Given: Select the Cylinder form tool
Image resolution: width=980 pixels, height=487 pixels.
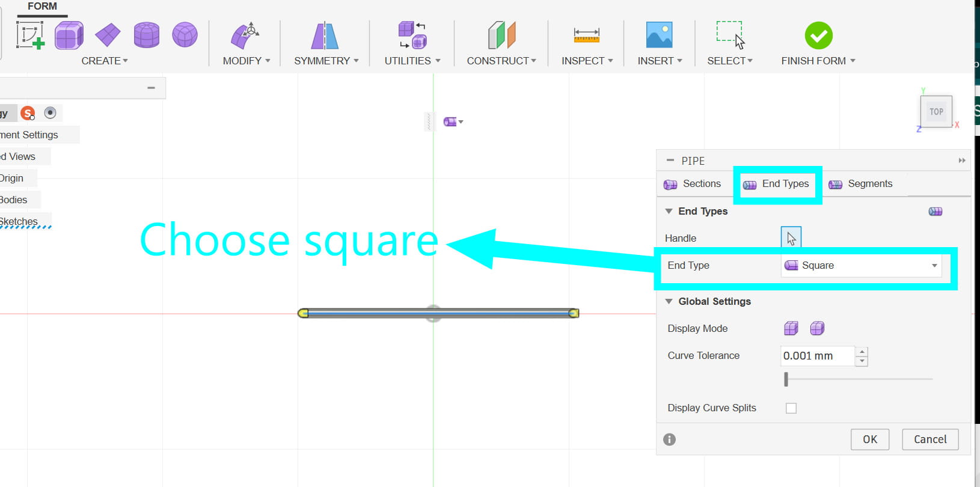Looking at the screenshot, I should click(x=147, y=35).
